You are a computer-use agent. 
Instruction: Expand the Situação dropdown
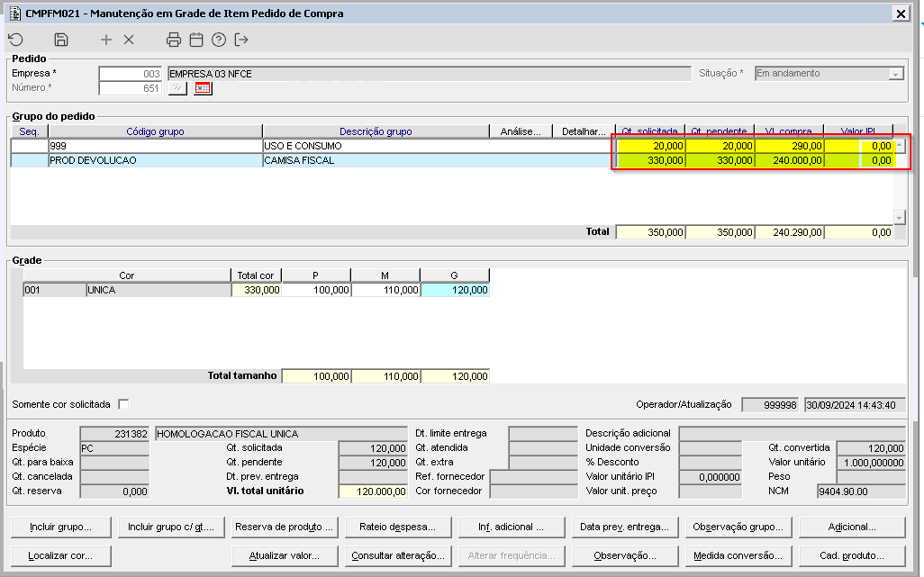click(895, 74)
